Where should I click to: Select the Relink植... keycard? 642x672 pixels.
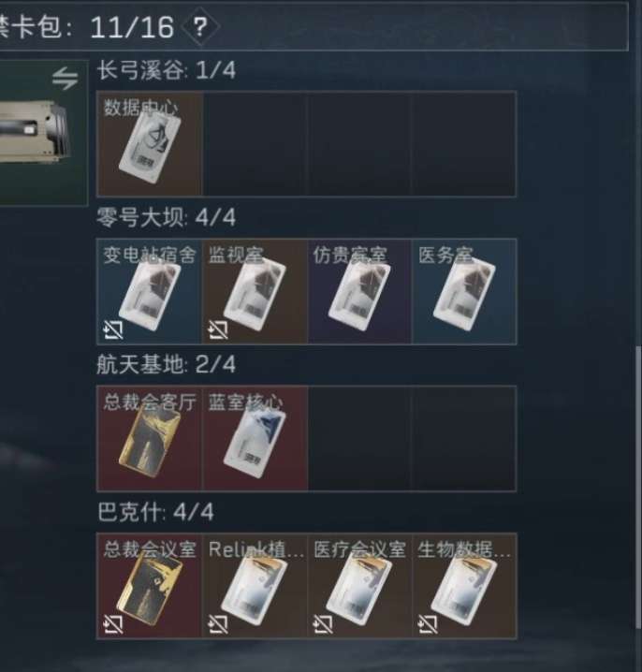[x=255, y=586]
